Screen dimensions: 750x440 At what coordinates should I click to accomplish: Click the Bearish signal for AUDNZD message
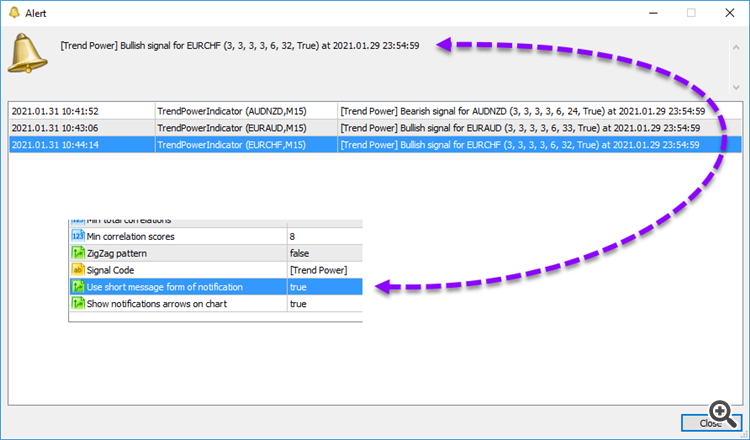tap(522, 111)
